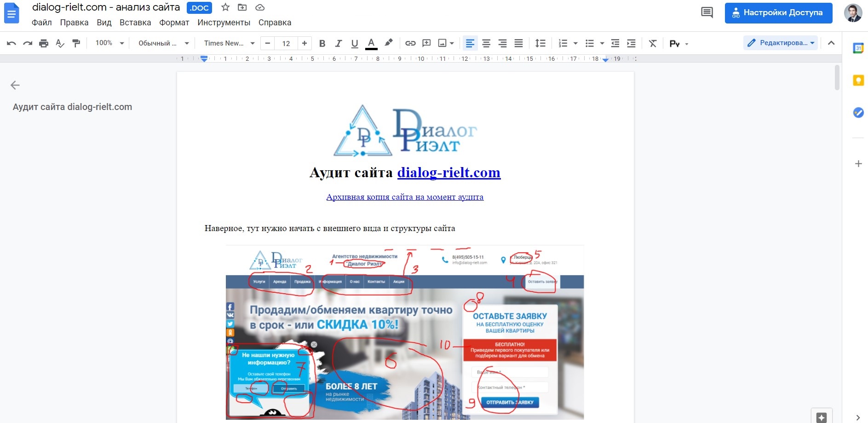Add a comment via toolbar icon
This screenshot has height=423, width=868.
[426, 43]
